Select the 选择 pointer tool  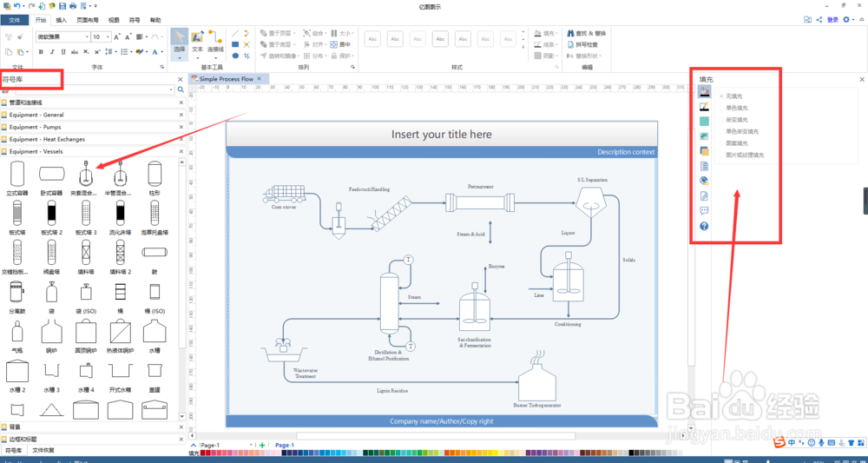[179, 43]
